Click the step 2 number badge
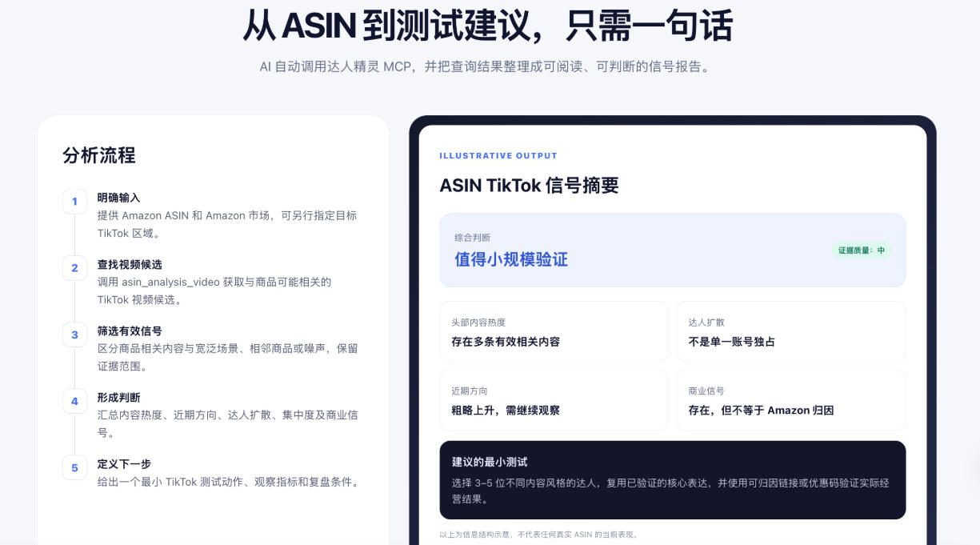The height and width of the screenshot is (545, 980). point(74,268)
